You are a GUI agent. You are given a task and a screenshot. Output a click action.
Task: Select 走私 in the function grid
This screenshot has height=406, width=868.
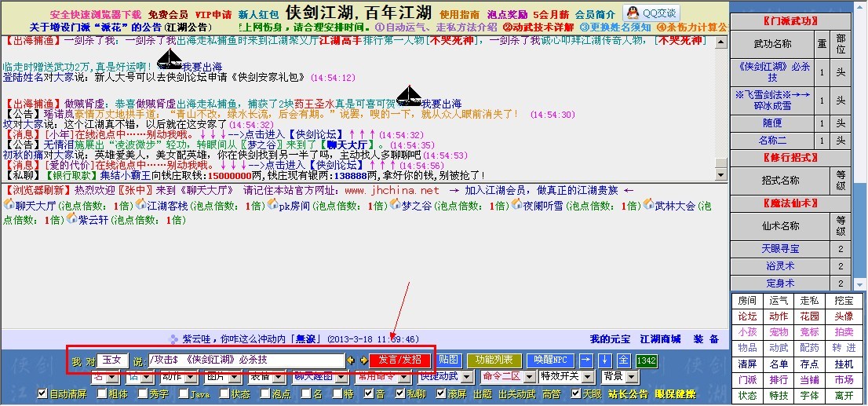click(x=809, y=301)
